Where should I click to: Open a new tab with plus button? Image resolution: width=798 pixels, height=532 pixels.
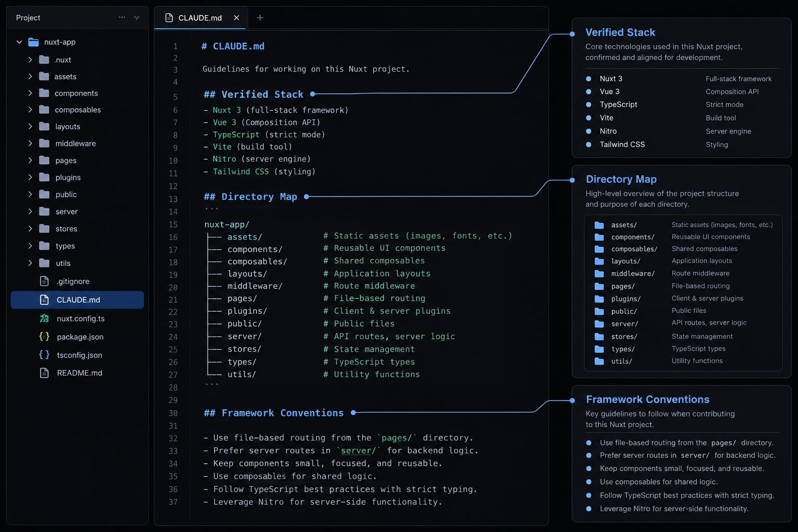[260, 18]
